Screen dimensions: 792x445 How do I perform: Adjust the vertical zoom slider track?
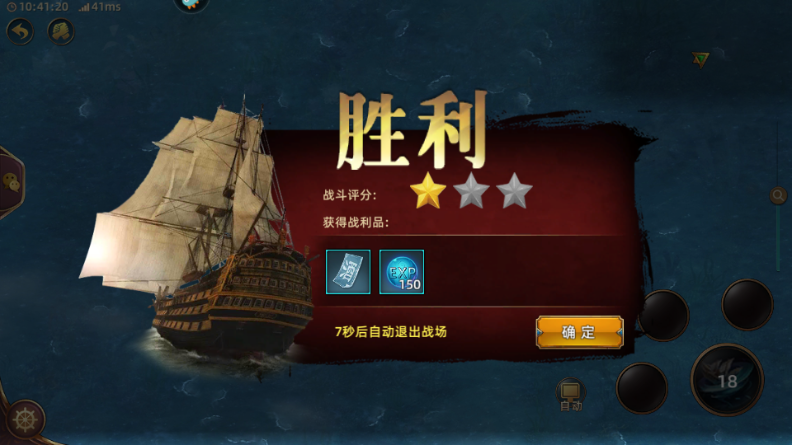tap(778, 197)
